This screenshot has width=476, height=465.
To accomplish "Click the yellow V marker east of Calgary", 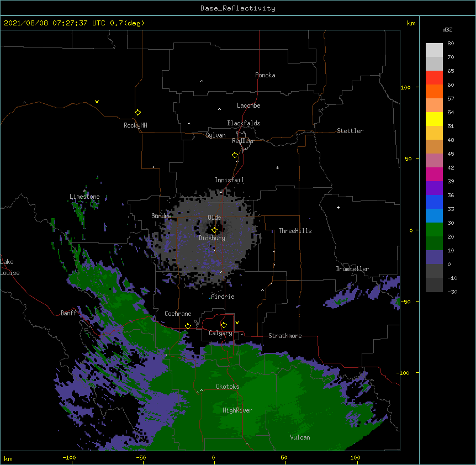I will (237, 323).
